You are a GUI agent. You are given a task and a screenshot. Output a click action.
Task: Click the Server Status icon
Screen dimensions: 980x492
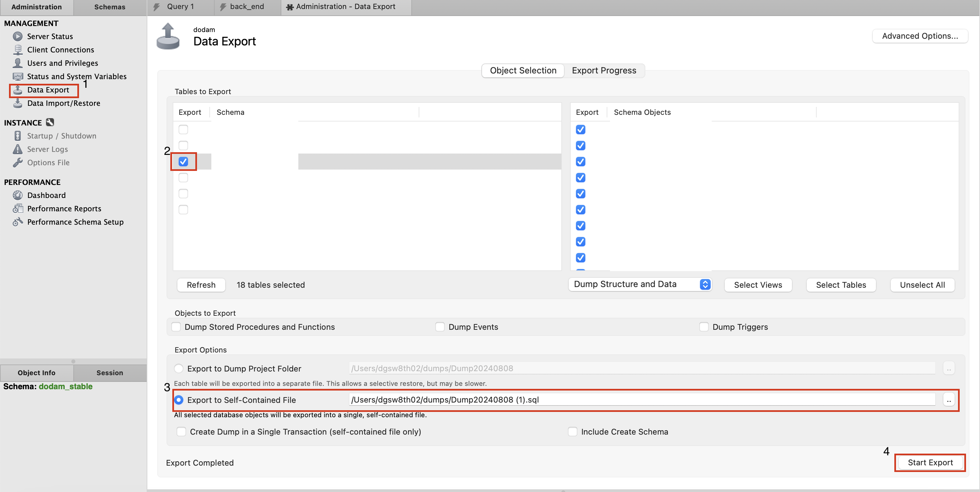point(17,37)
